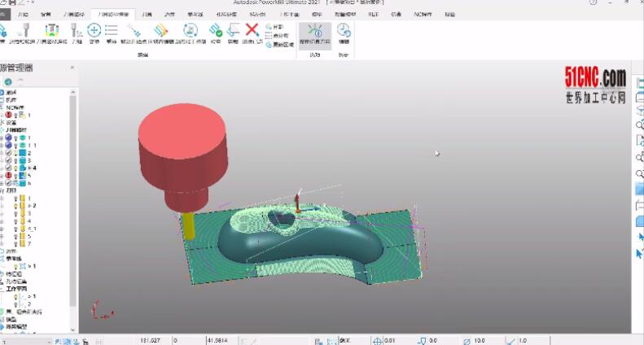
Task: Click the highlighted ribbon button left of the clock icon
Action: pos(315,31)
